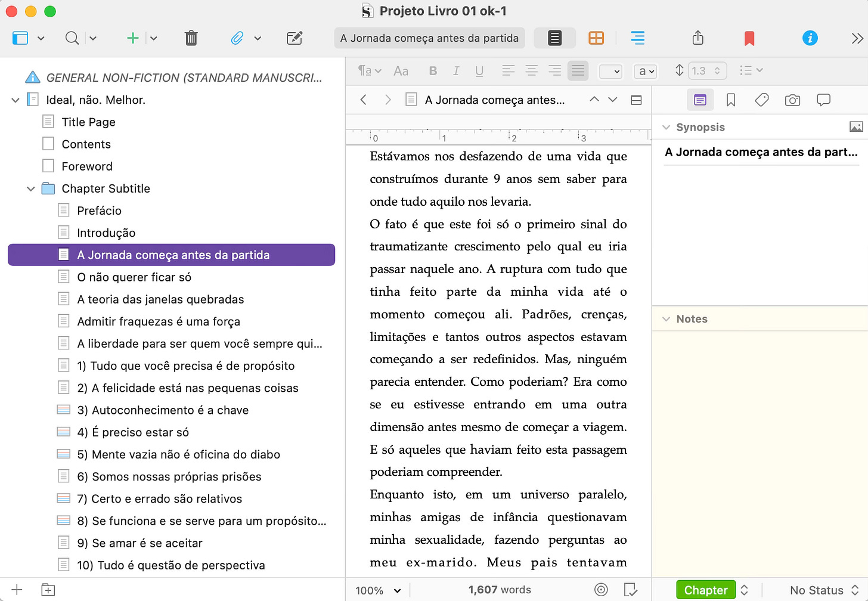Viewport: 868px width, 601px height.
Task: Select Contents document
Action: [86, 144]
